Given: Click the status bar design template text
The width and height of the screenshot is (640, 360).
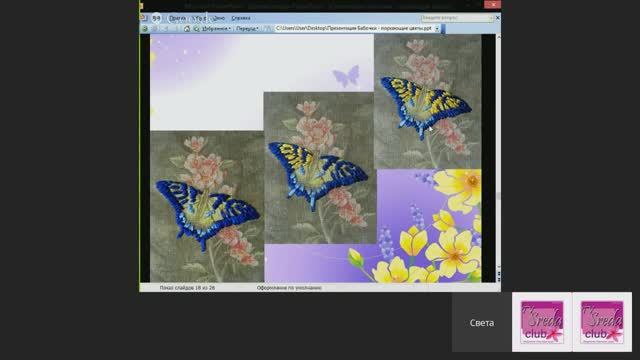Looking at the screenshot, I should tap(289, 288).
